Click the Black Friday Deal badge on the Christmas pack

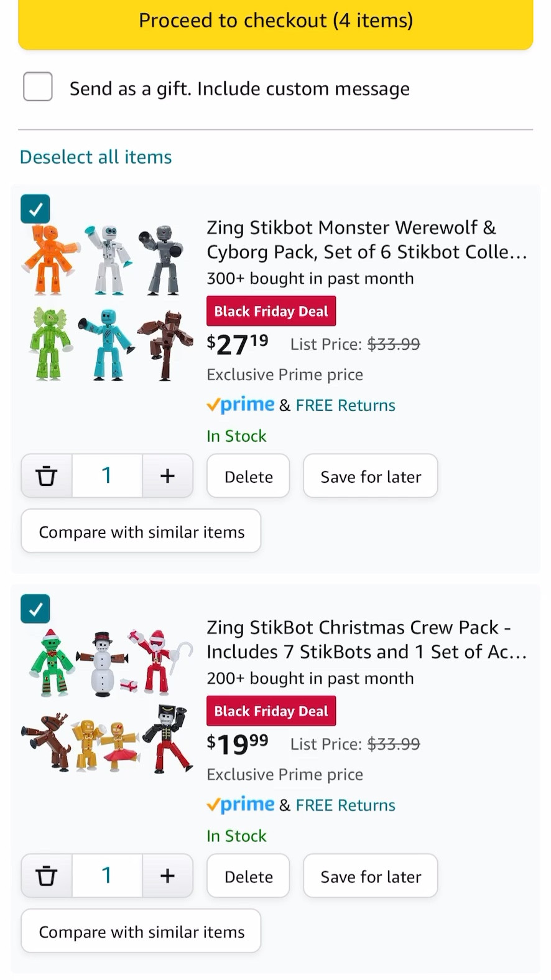(271, 711)
